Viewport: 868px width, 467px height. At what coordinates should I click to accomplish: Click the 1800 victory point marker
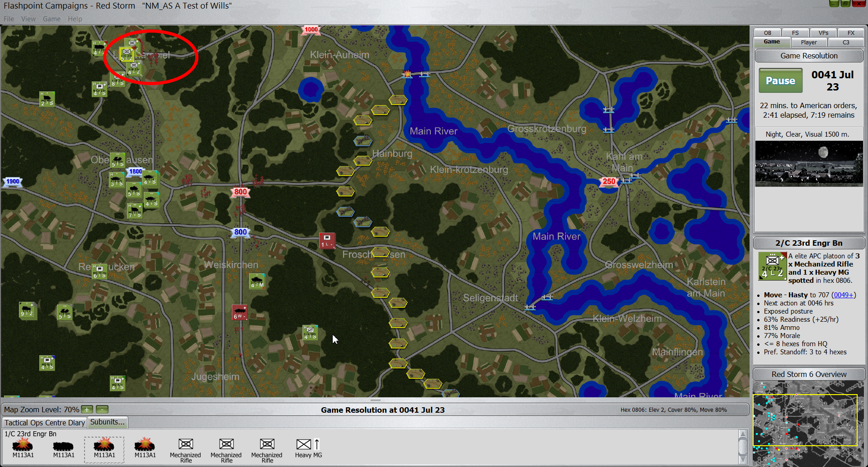pos(136,172)
